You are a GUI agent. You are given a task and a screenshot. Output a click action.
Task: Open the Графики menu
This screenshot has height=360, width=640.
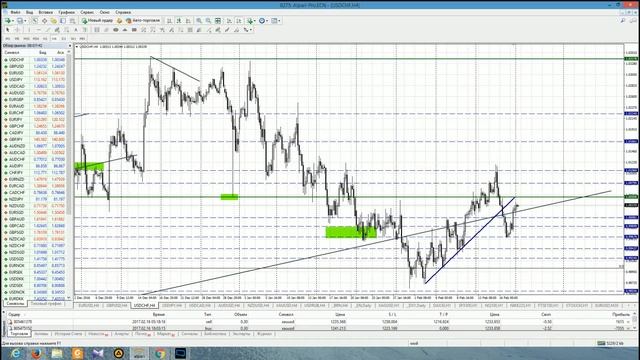tap(66, 12)
